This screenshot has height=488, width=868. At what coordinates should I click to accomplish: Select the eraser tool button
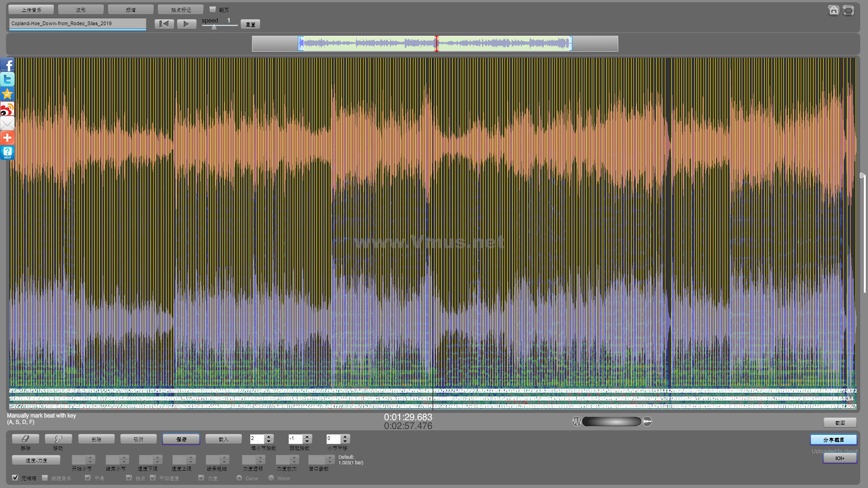pos(25,439)
